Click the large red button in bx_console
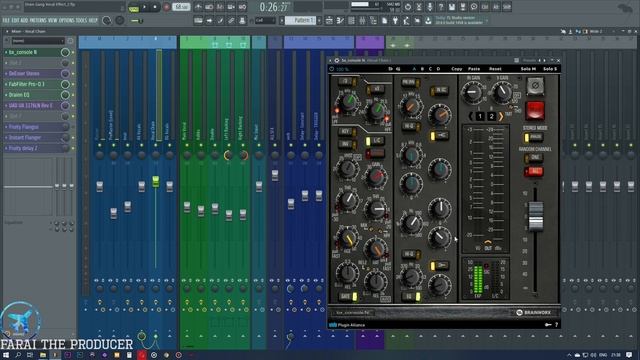Viewport: 640px width, 360px height. coord(535,110)
